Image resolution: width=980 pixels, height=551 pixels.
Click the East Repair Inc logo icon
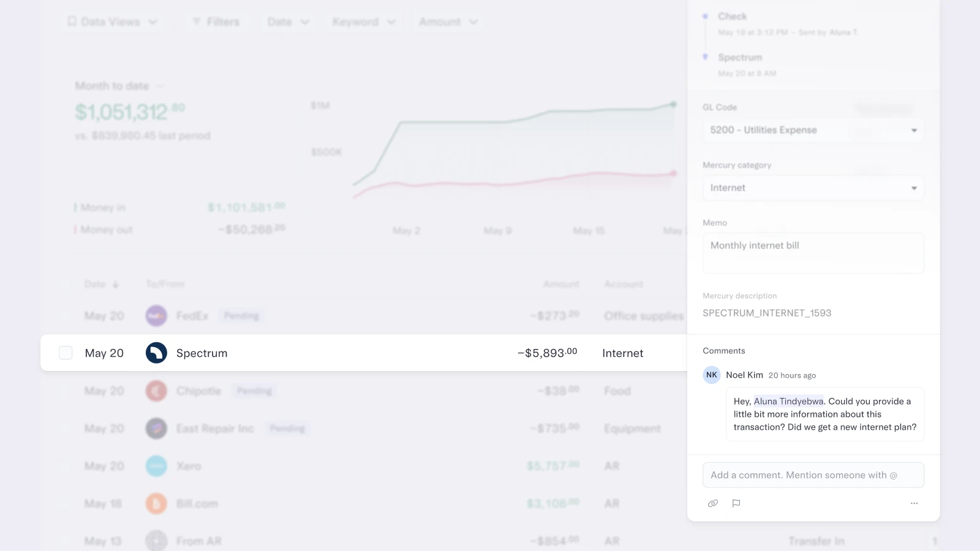(x=156, y=429)
